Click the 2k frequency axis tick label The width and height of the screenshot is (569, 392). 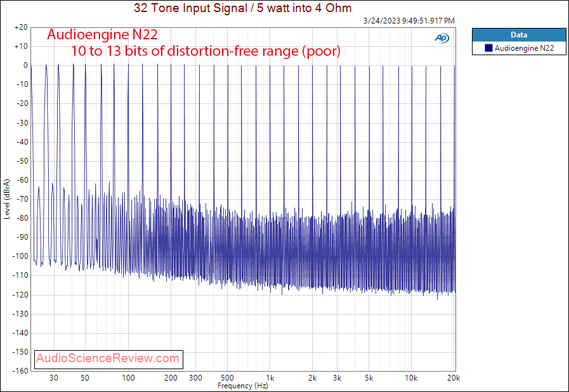pyautogui.click(x=313, y=378)
